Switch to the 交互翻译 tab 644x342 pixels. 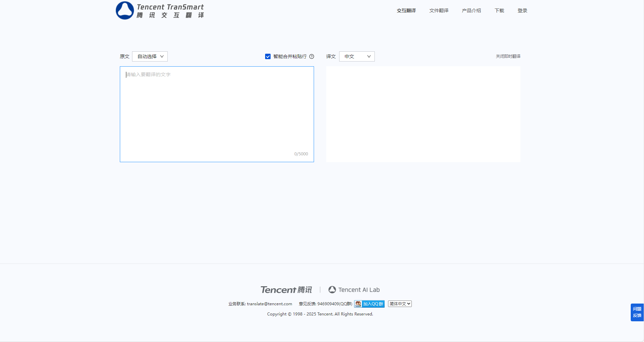(406, 11)
